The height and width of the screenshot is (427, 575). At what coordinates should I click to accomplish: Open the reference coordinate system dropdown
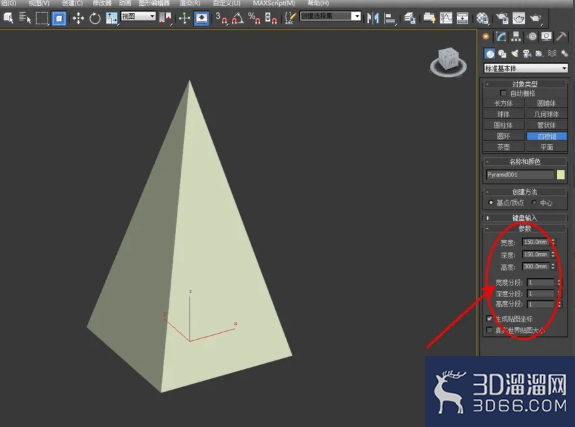(138, 16)
